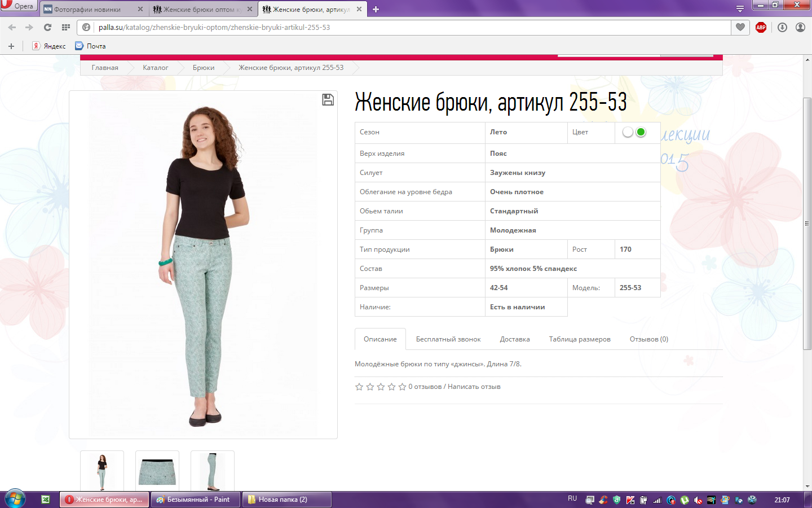Screen dimensions: 812x508
Task: Show the Отзывов (0) tab
Action: point(648,339)
